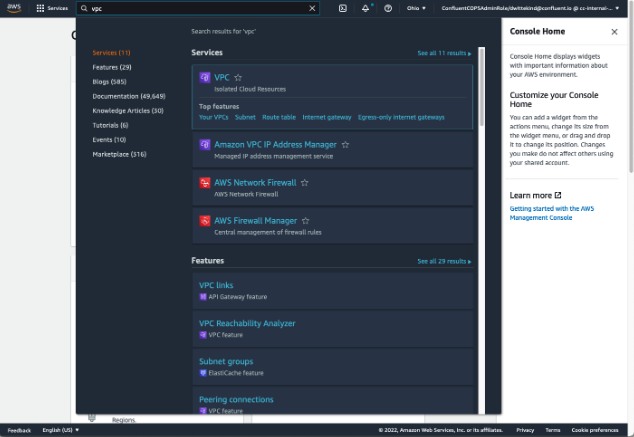Clear the vpc search text
This screenshot has width=634, height=437.
click(312, 8)
